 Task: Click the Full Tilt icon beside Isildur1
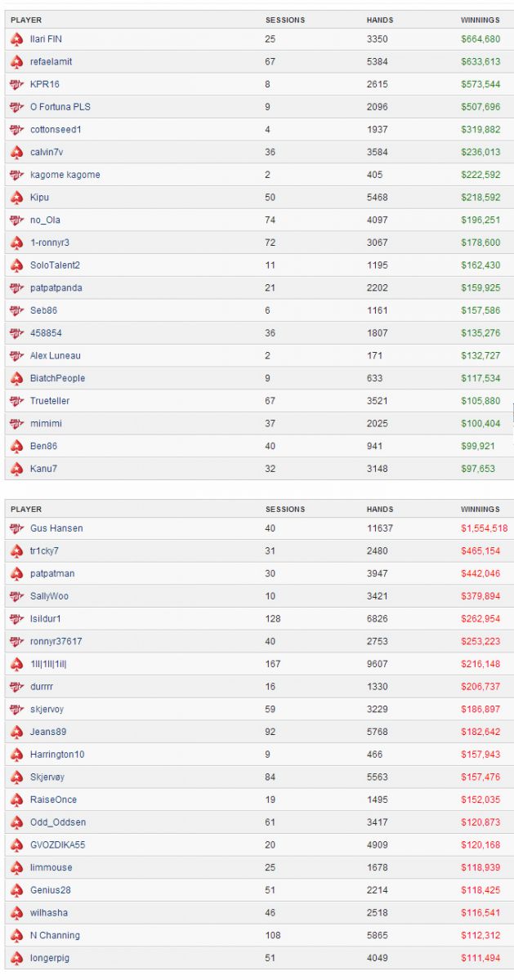point(16,619)
